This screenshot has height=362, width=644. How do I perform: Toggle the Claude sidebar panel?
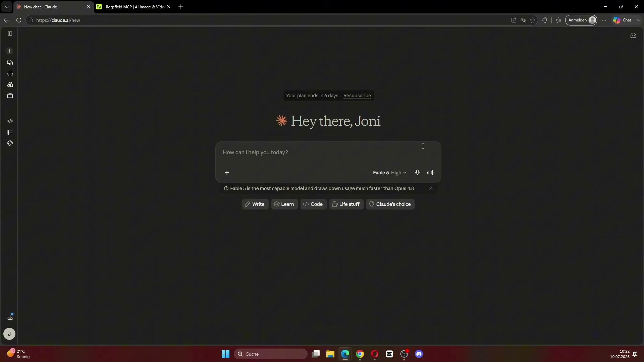(x=10, y=34)
